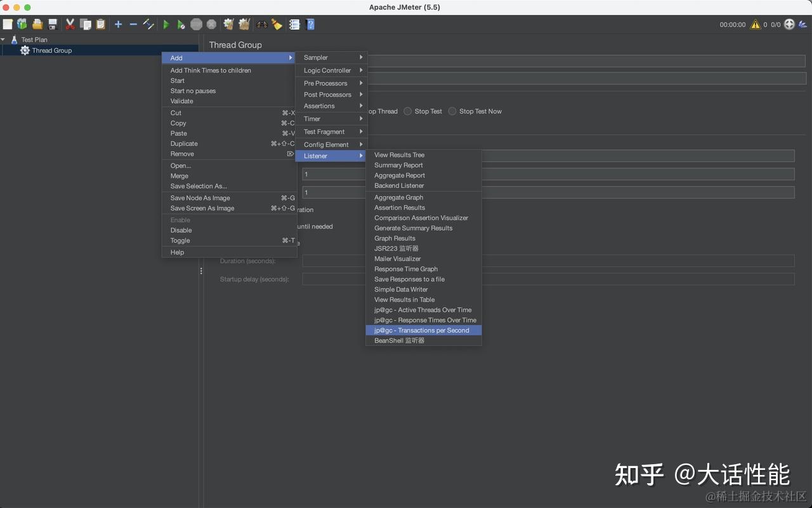Expand the Timer submenu

click(331, 119)
